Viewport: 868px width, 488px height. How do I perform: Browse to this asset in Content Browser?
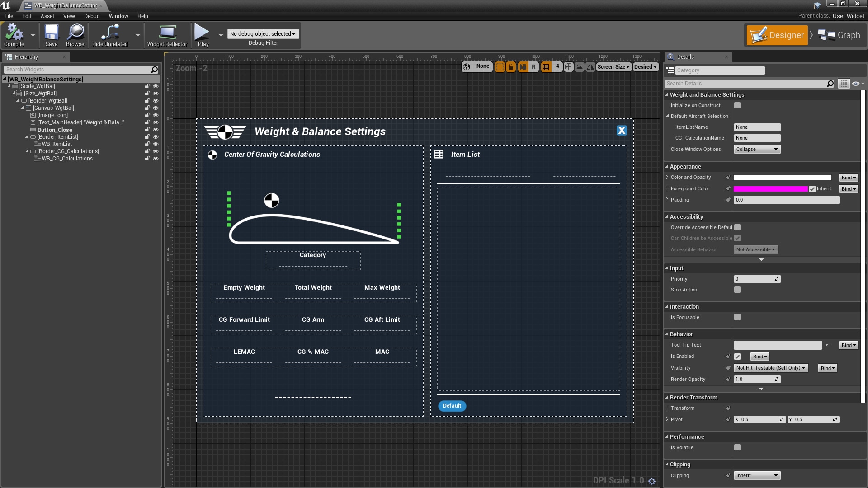point(75,35)
